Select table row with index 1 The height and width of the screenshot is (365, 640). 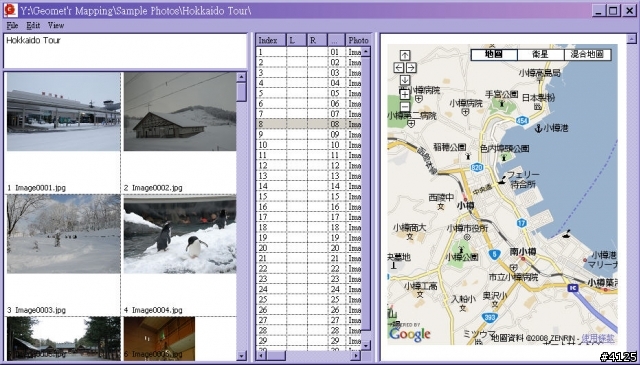[309, 52]
